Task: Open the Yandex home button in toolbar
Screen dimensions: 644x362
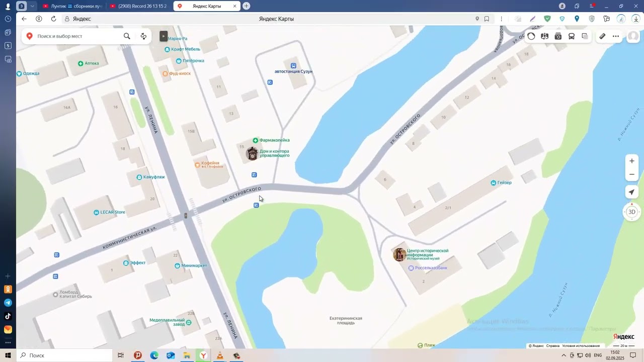Action: [39, 19]
